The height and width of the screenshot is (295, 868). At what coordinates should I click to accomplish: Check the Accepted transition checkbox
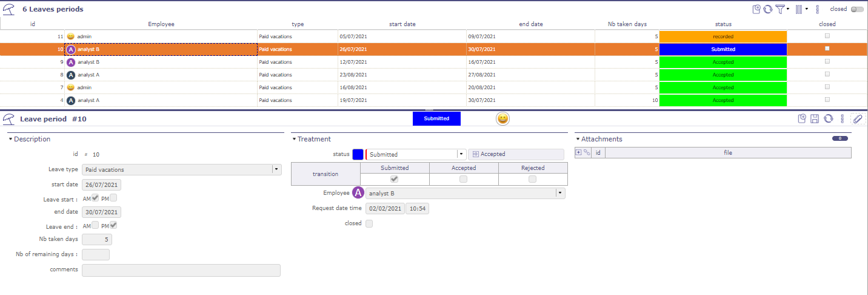pyautogui.click(x=464, y=179)
